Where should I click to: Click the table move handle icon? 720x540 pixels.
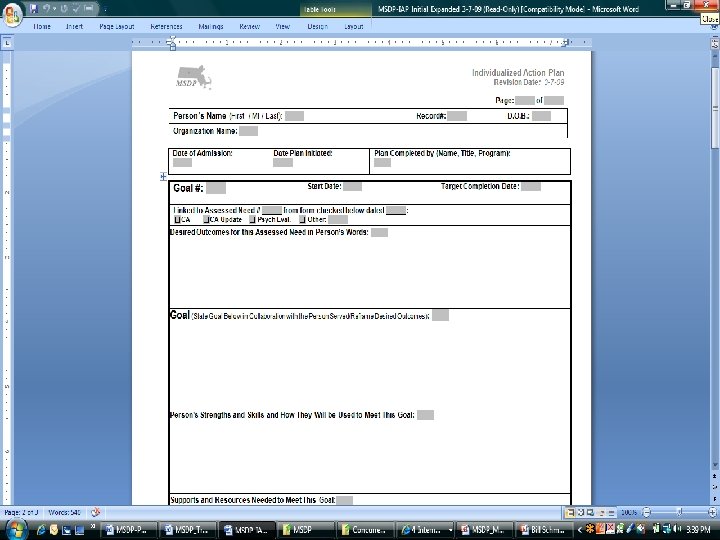(163, 176)
